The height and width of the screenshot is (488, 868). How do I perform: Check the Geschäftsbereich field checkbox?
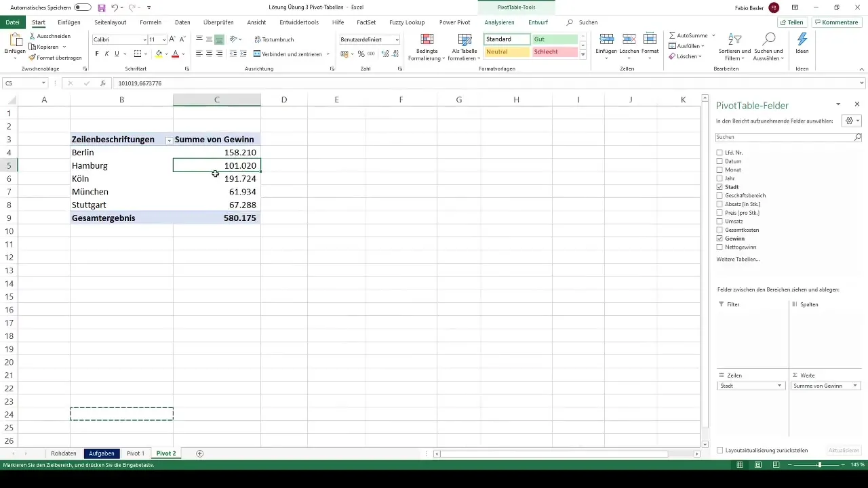[719, 196]
